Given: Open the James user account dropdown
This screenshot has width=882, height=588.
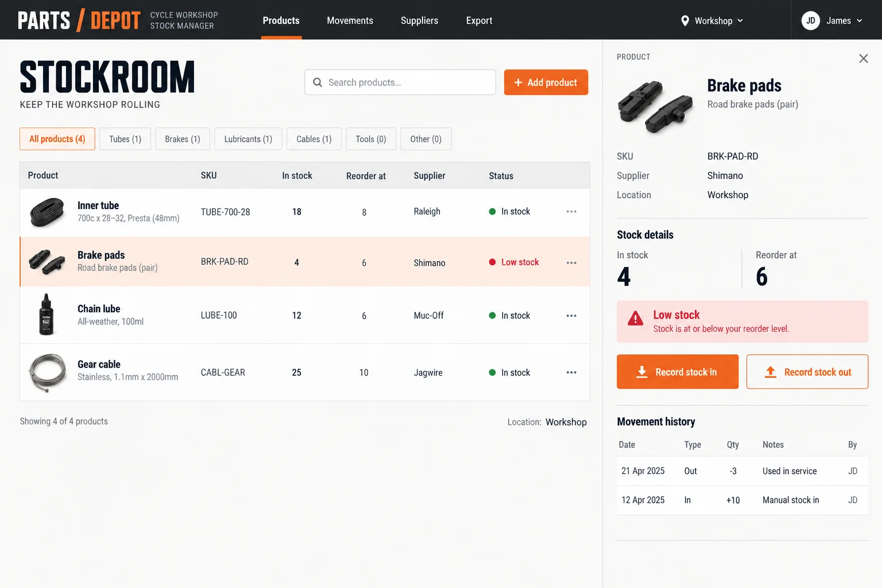Looking at the screenshot, I should coord(832,21).
